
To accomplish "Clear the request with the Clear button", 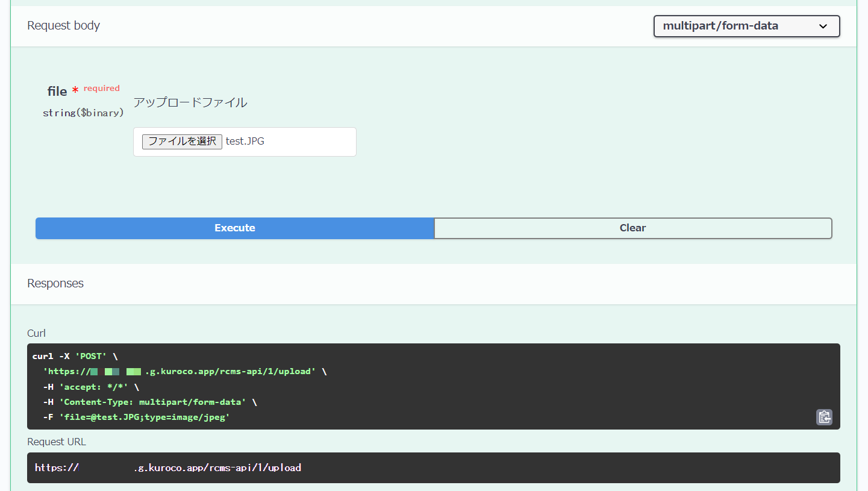I will 632,228.
